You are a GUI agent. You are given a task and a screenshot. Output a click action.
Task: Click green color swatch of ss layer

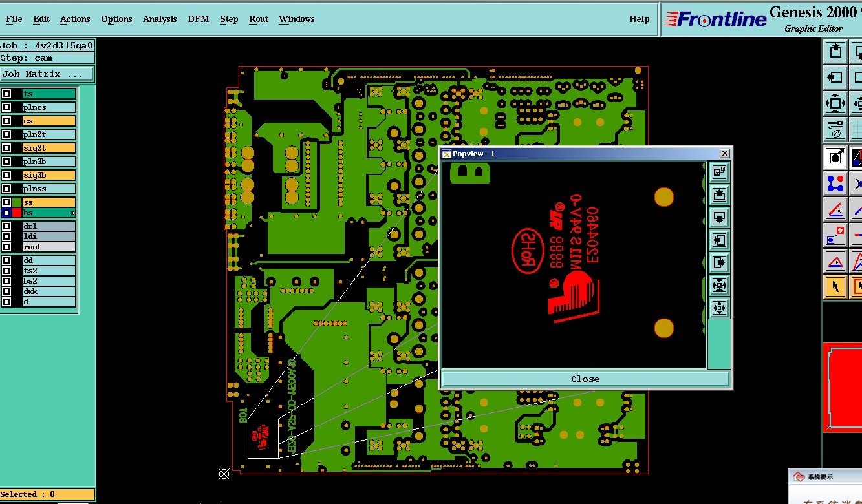point(17,202)
